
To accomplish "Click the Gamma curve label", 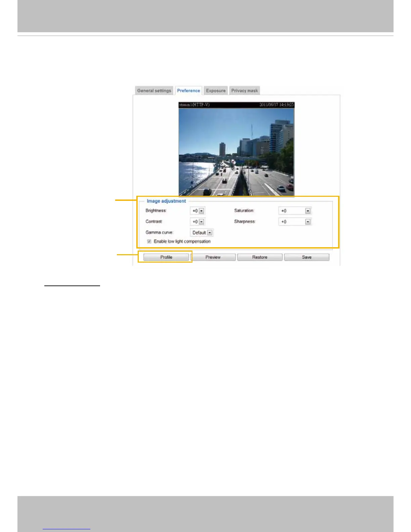I will click(x=159, y=232).
